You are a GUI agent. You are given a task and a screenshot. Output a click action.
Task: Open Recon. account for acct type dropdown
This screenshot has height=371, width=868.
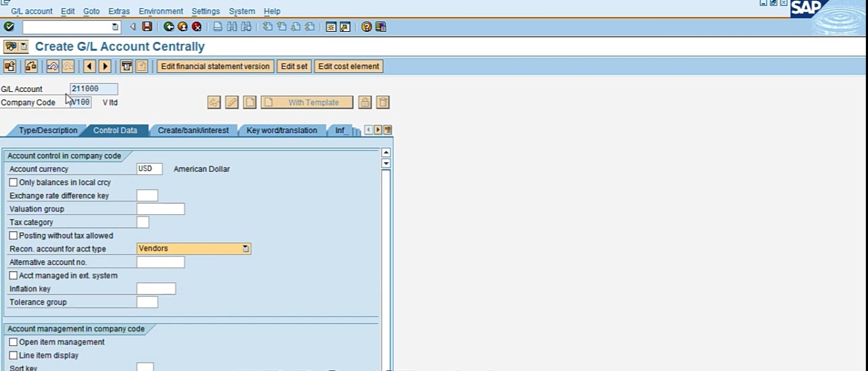pyautogui.click(x=246, y=249)
